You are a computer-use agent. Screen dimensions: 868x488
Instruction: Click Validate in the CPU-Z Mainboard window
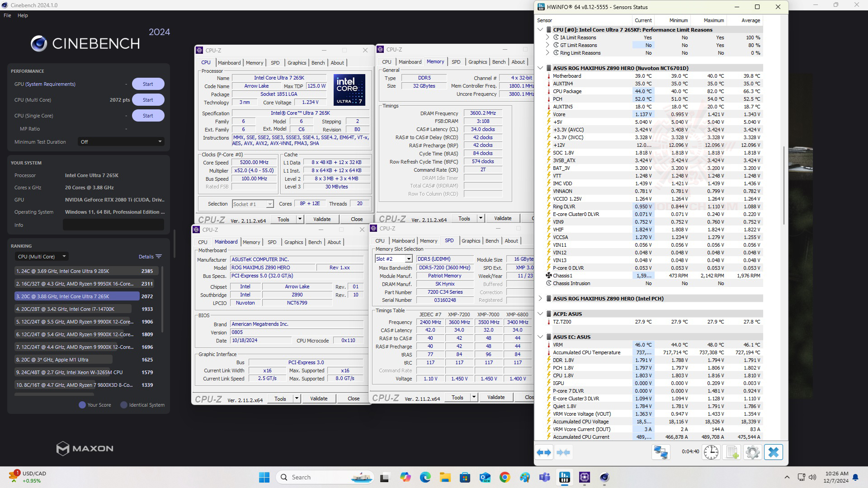[x=319, y=399]
